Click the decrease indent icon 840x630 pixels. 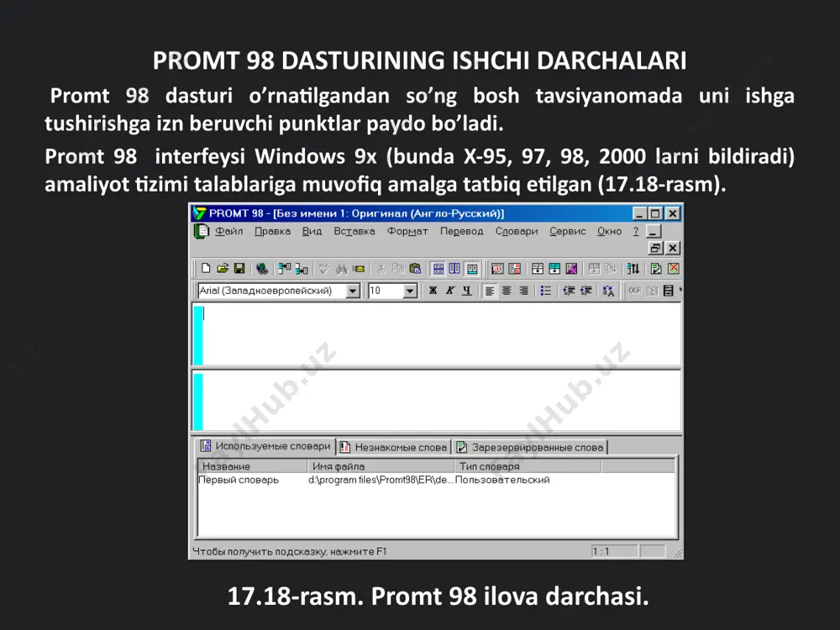coord(569,291)
